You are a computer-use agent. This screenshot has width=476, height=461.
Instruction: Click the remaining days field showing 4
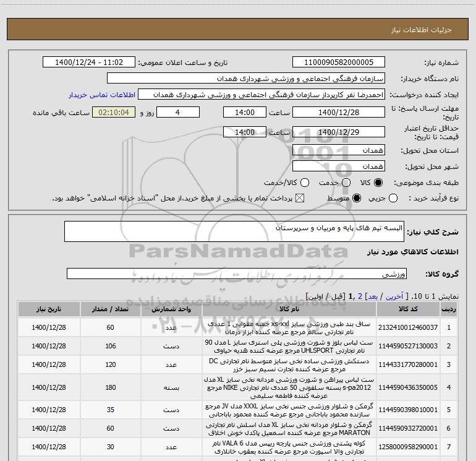(177, 112)
